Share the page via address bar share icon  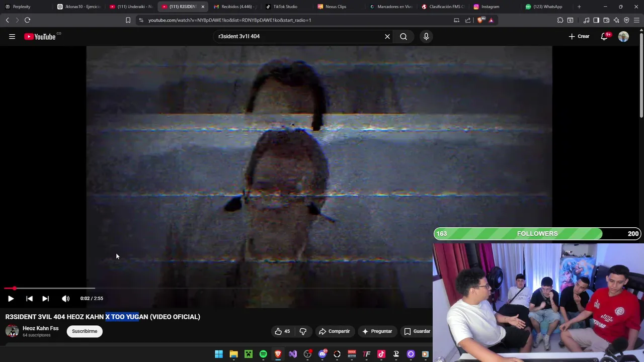click(468, 20)
